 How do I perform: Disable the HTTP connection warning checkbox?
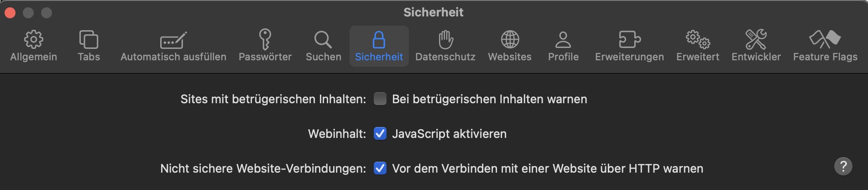coord(380,169)
